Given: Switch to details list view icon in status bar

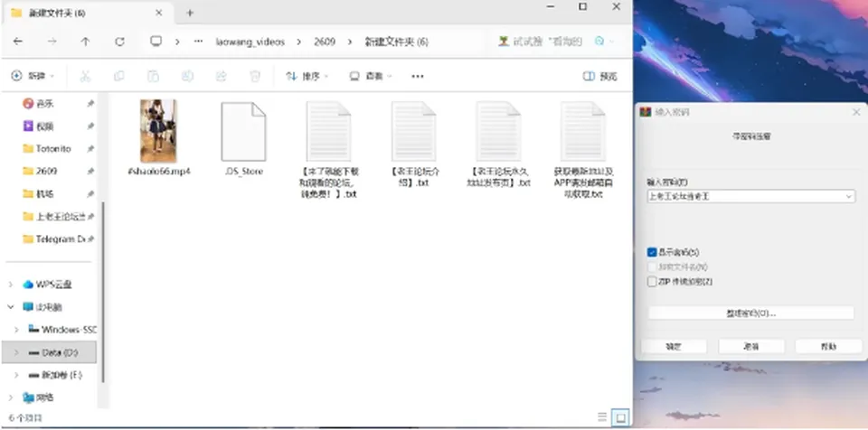Looking at the screenshot, I should 602,417.
